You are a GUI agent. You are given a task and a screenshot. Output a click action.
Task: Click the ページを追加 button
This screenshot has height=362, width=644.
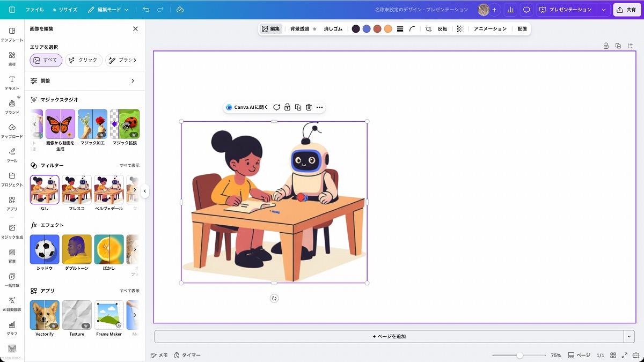[389, 336]
